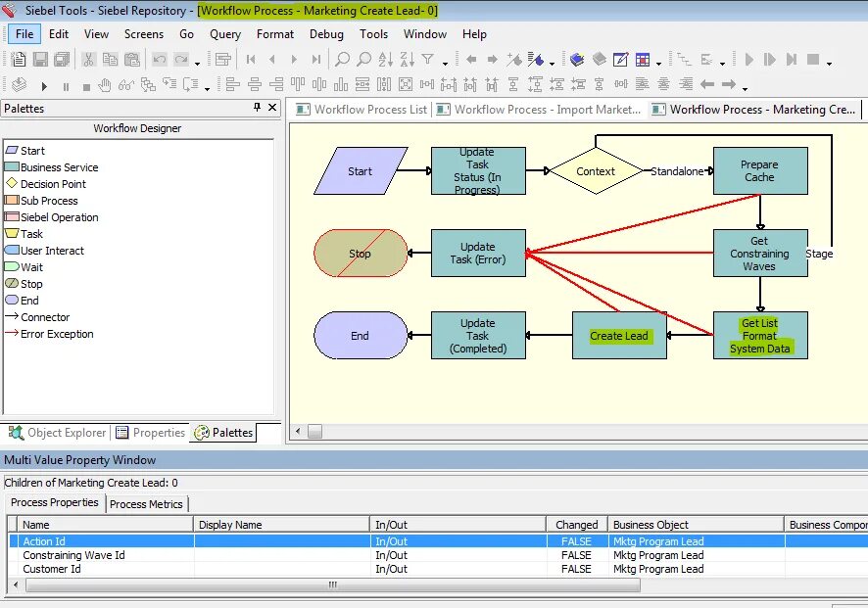Click the edit pencil-on-page toolbar icon
868x608 pixels.
tap(620, 59)
